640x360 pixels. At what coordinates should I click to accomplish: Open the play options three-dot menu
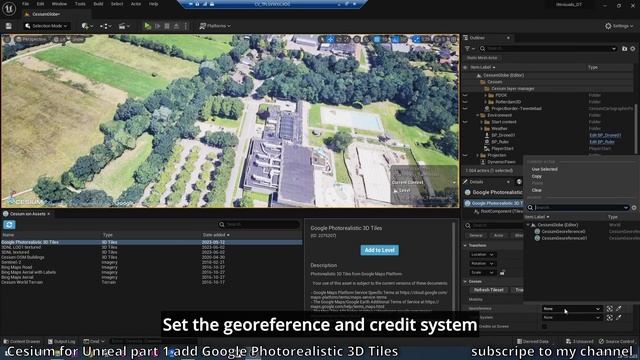coord(186,26)
